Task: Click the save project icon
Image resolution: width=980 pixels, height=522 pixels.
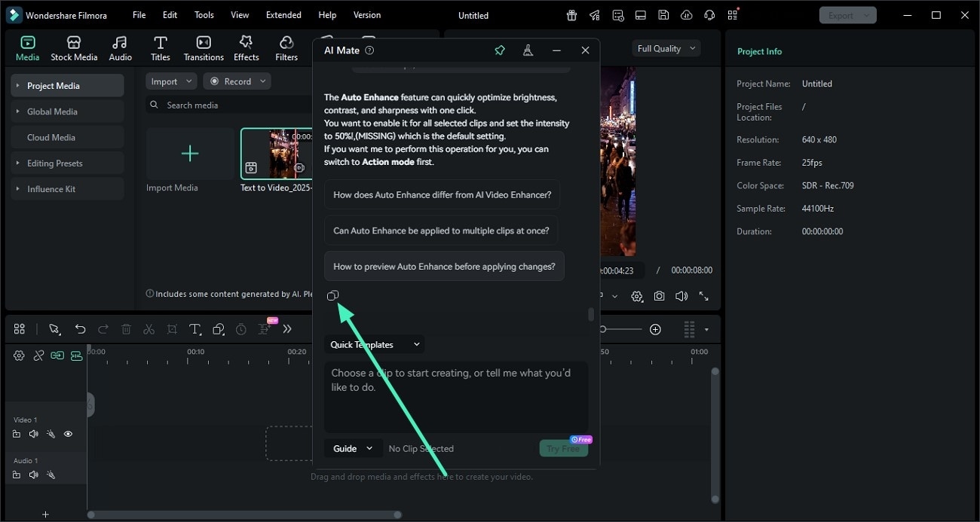Action: click(663, 15)
